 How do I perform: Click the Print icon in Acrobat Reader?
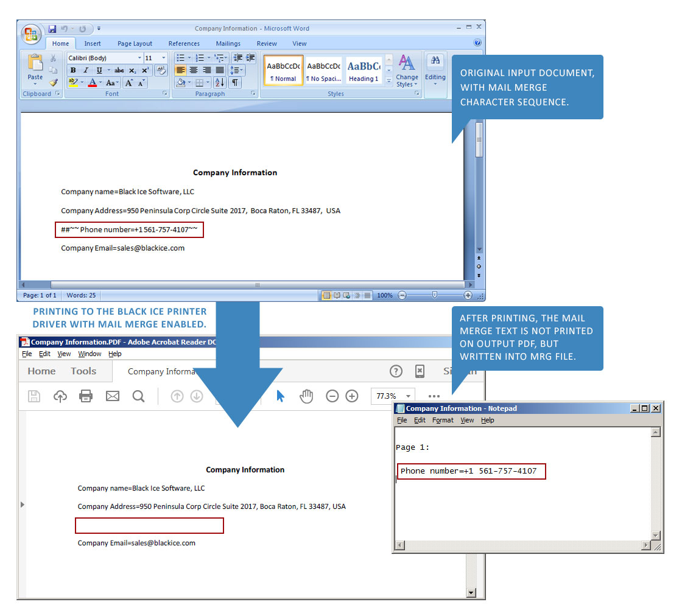click(86, 396)
